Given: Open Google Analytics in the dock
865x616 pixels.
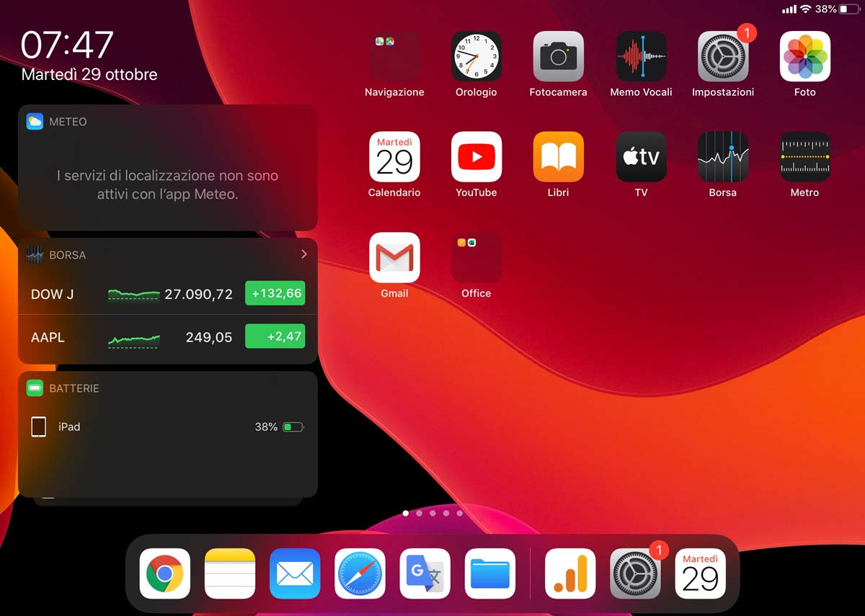Looking at the screenshot, I should click(570, 573).
